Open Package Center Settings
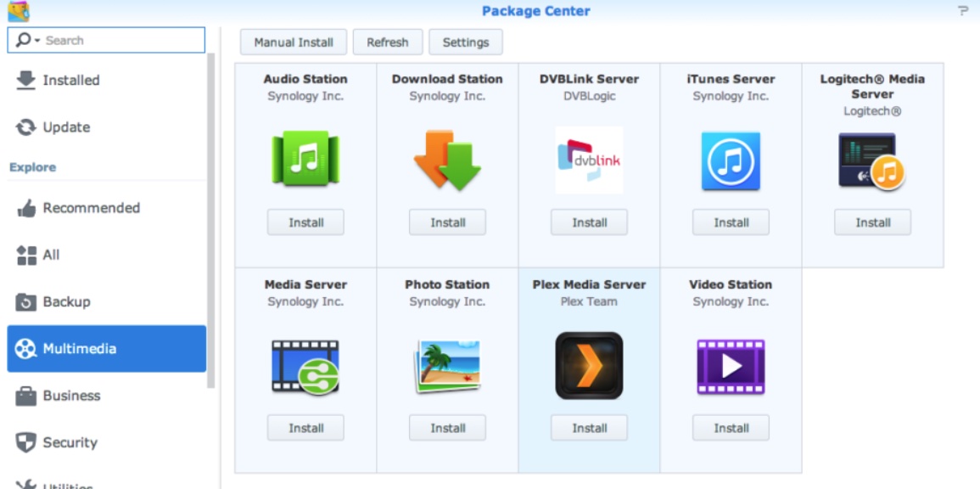The width and height of the screenshot is (980, 489). (466, 42)
